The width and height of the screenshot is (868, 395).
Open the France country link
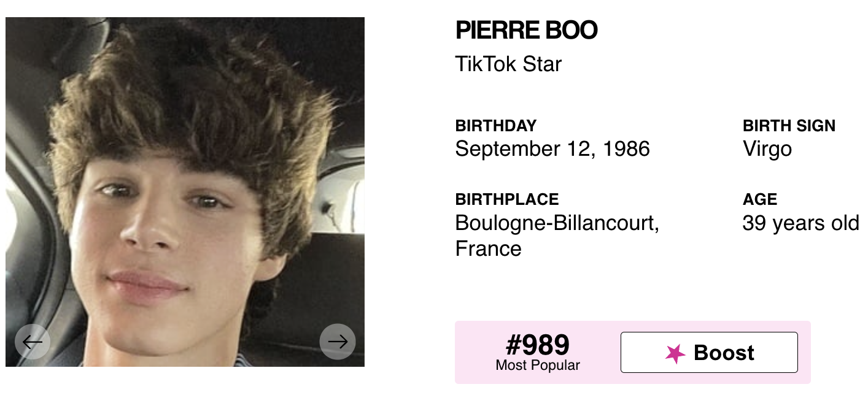click(x=488, y=248)
